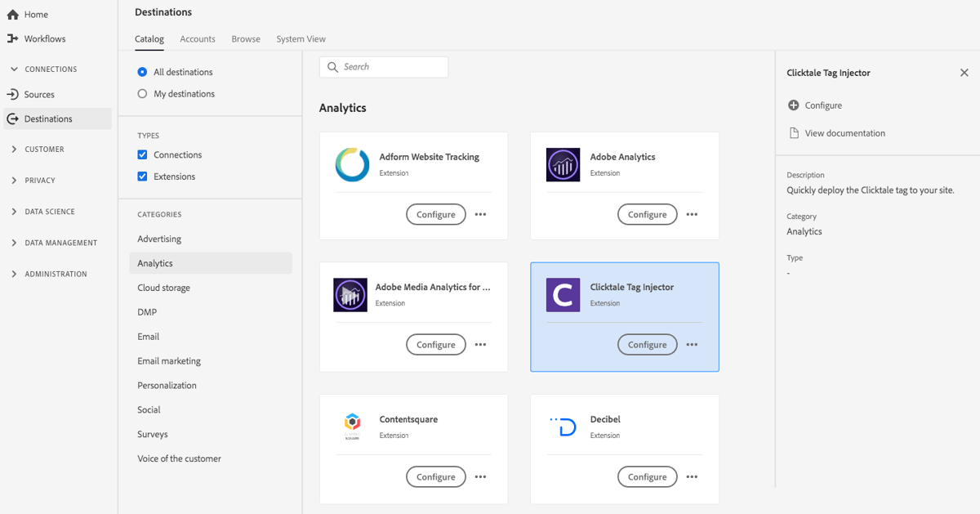The height and width of the screenshot is (514, 980).
Task: Select the Workflows icon in sidebar
Action: (x=11, y=38)
